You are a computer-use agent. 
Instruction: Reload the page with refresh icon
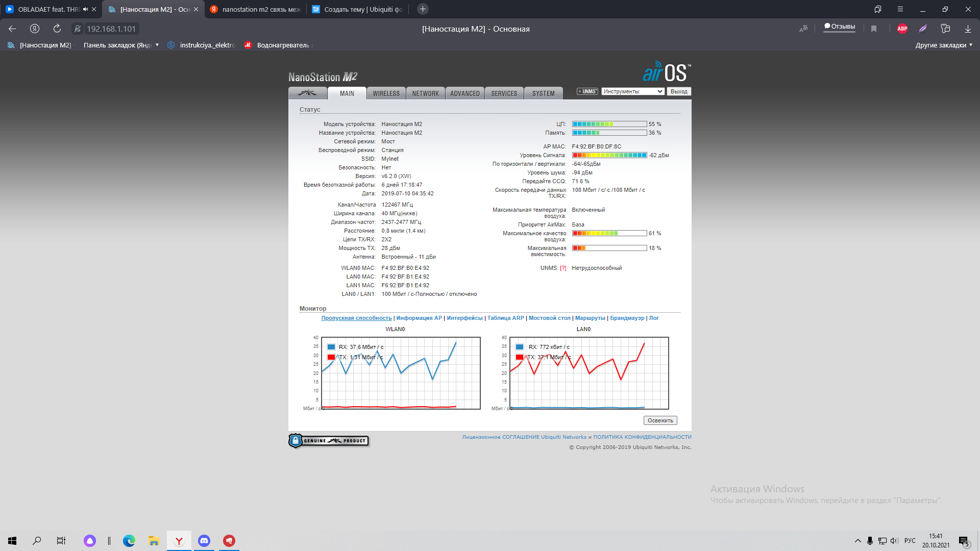pos(57,29)
